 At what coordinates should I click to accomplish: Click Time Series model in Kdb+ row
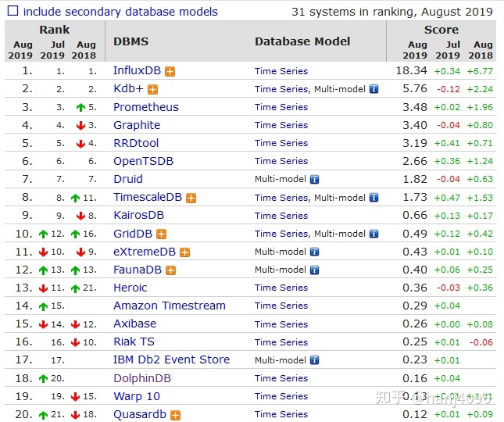tap(281, 89)
